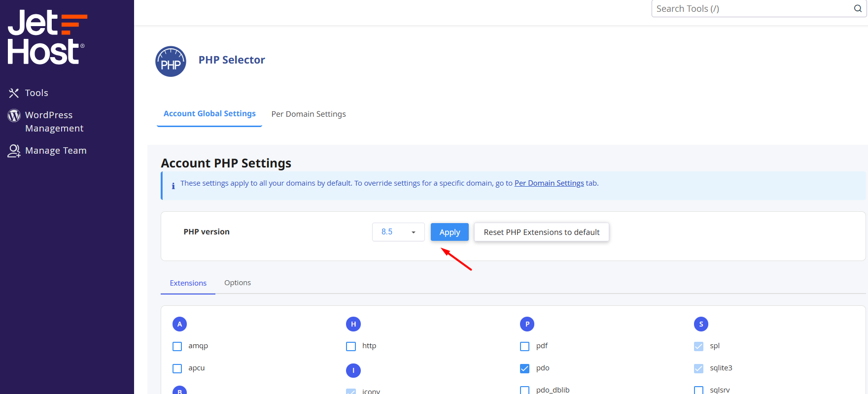This screenshot has height=394, width=868.
Task: Click the letter I group badge
Action: coord(353,370)
